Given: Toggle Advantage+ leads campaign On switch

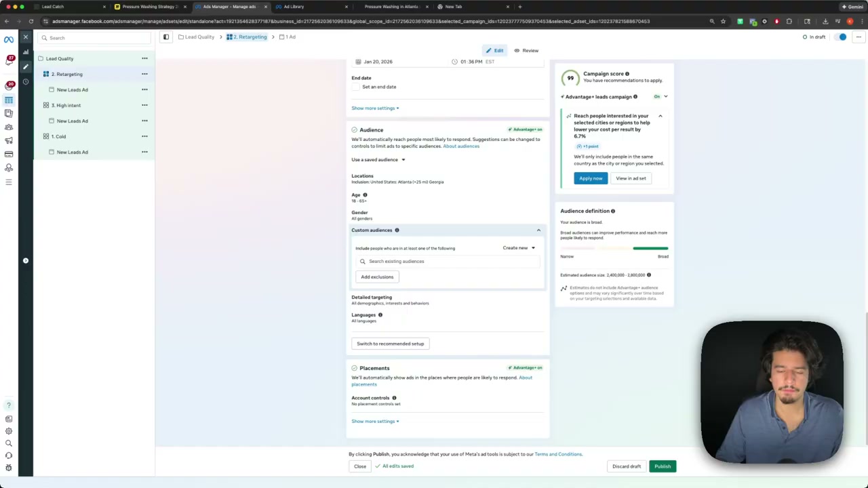Looking at the screenshot, I should [x=660, y=97].
